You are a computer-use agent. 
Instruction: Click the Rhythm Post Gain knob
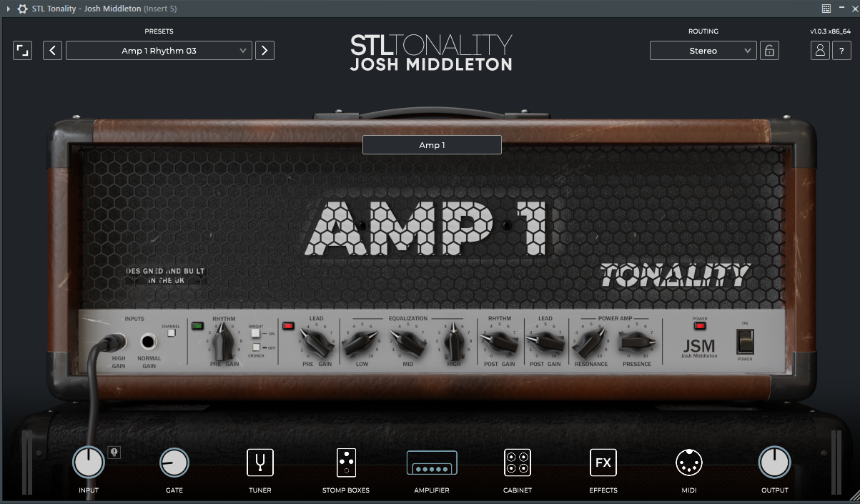tap(500, 342)
